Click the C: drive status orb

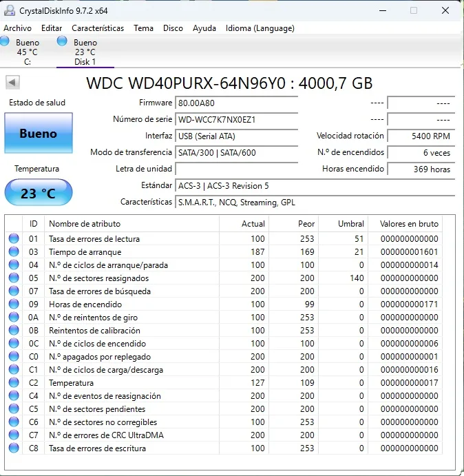point(6,41)
